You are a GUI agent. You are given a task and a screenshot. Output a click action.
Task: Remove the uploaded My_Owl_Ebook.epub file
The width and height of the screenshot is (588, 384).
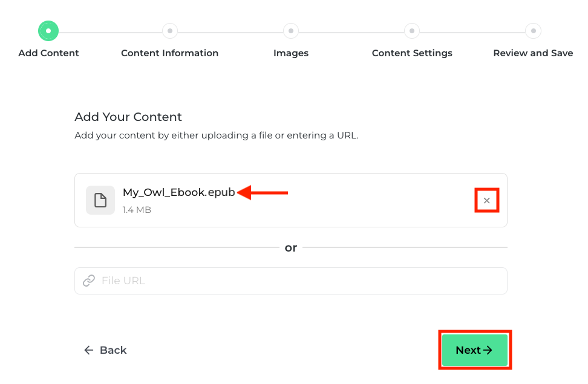click(486, 200)
